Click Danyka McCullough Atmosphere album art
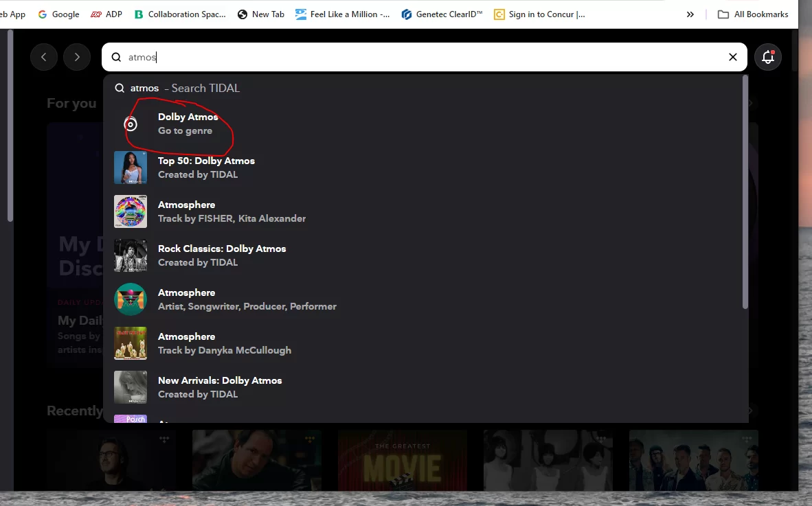 [x=131, y=343]
